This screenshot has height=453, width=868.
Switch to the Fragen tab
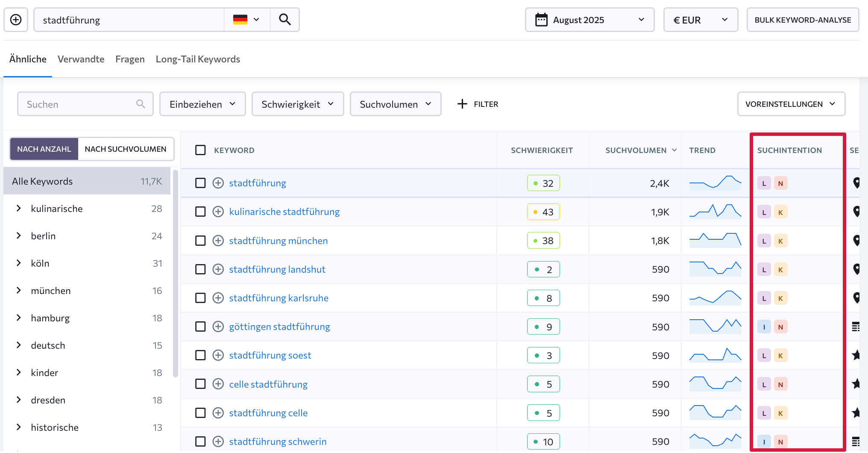coord(130,59)
